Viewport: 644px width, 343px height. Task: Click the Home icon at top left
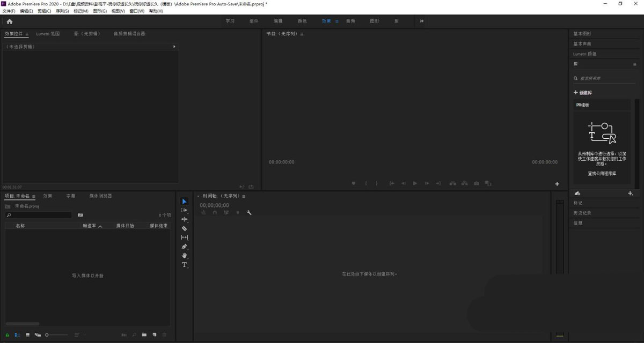coord(9,21)
